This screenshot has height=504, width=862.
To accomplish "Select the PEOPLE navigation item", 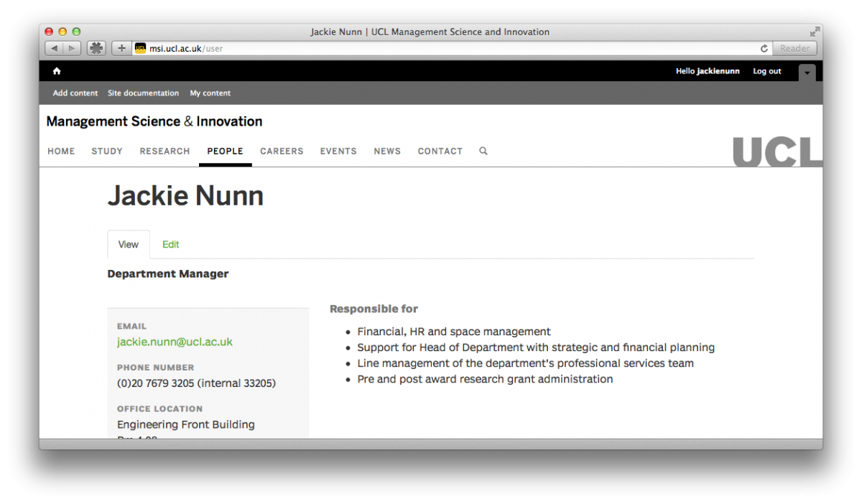I will click(x=226, y=151).
